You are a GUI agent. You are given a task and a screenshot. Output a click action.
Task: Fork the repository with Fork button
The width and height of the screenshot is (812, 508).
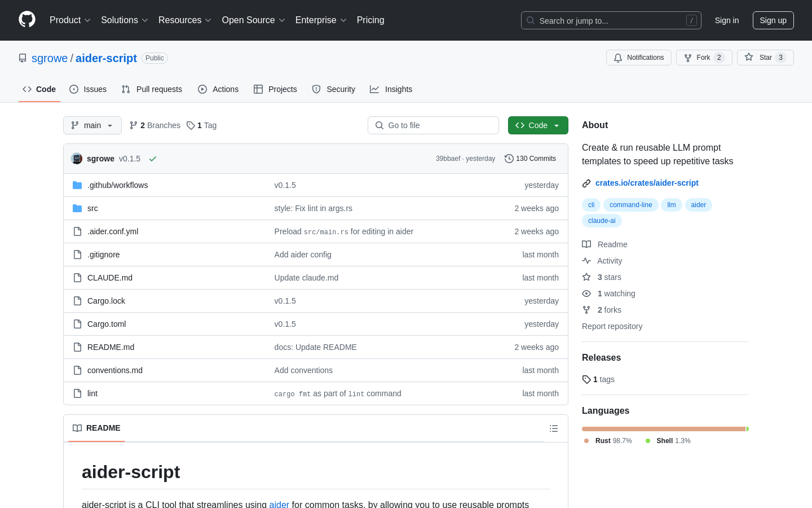pos(704,58)
